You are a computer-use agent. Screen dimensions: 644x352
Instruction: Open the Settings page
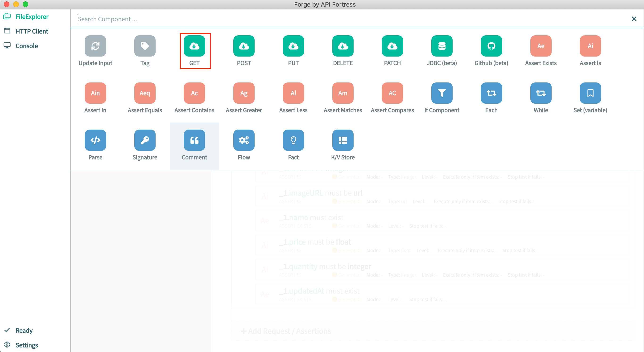coord(26,345)
